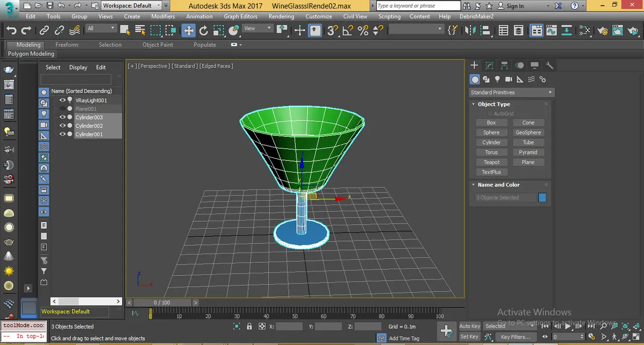The image size is (644, 345).
Task: Click the Torus primitive button
Action: tap(492, 152)
